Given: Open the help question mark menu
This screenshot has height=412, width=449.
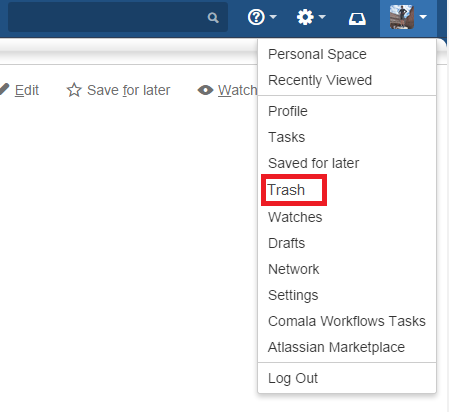Looking at the screenshot, I should coord(256,17).
